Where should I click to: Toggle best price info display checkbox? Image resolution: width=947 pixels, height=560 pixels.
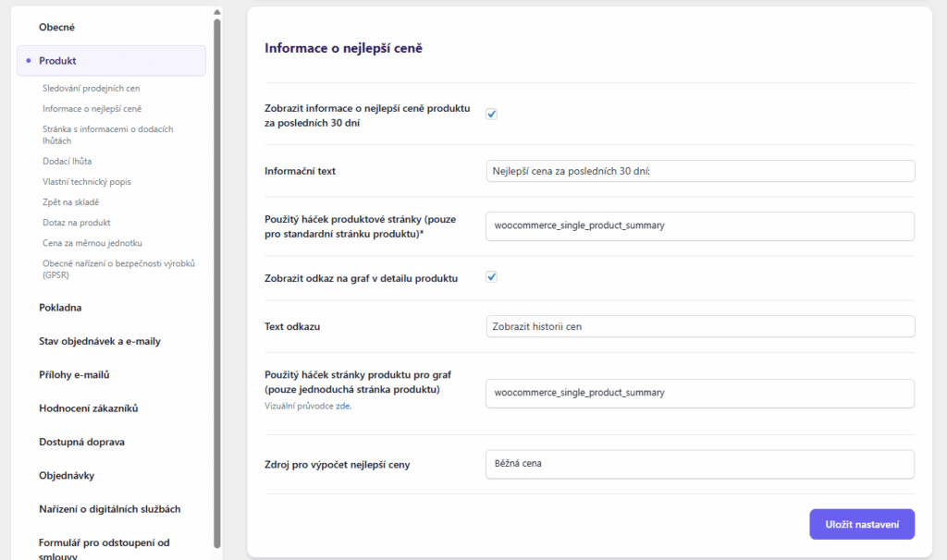pyautogui.click(x=492, y=115)
